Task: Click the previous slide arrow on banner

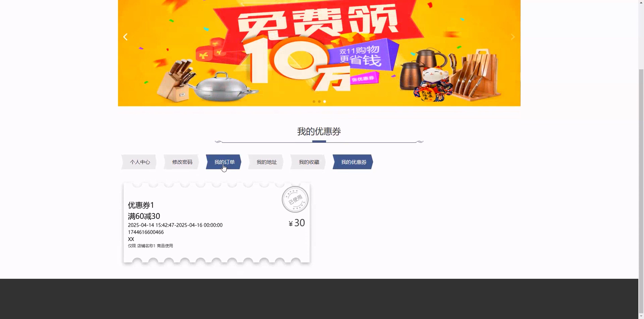Action: [x=126, y=37]
